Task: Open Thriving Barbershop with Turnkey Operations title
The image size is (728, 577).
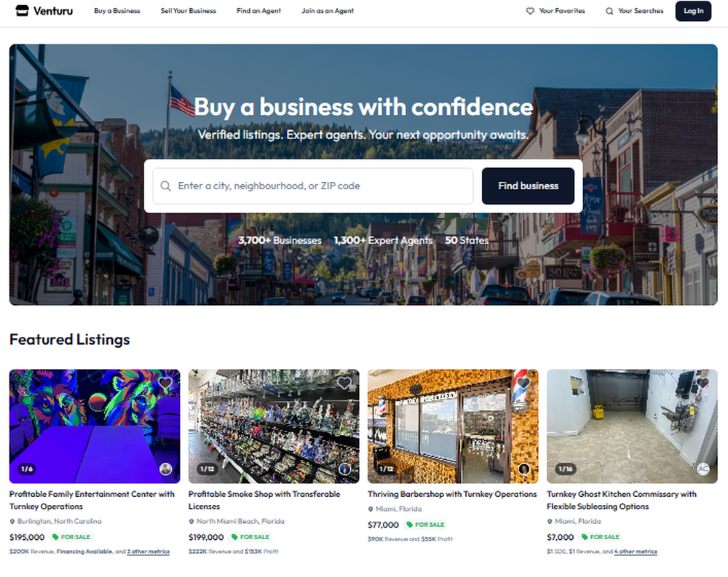Action: pyautogui.click(x=452, y=494)
